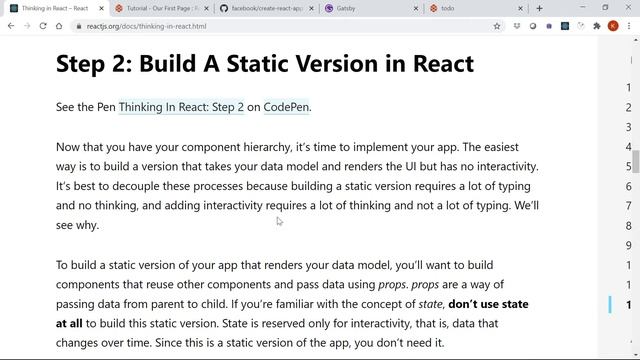640x360 pixels.
Task: Reload the current page
Action: pos(43,26)
